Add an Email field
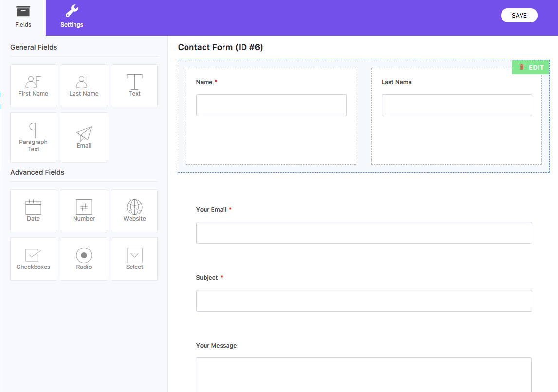The height and width of the screenshot is (392, 558). (84, 138)
